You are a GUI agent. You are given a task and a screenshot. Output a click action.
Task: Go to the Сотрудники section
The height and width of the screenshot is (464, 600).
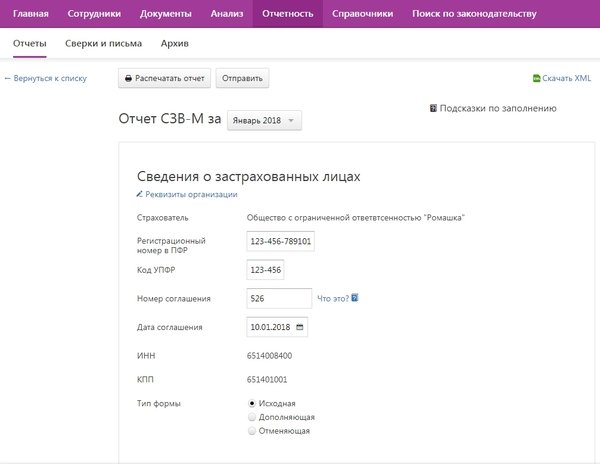[x=94, y=14]
